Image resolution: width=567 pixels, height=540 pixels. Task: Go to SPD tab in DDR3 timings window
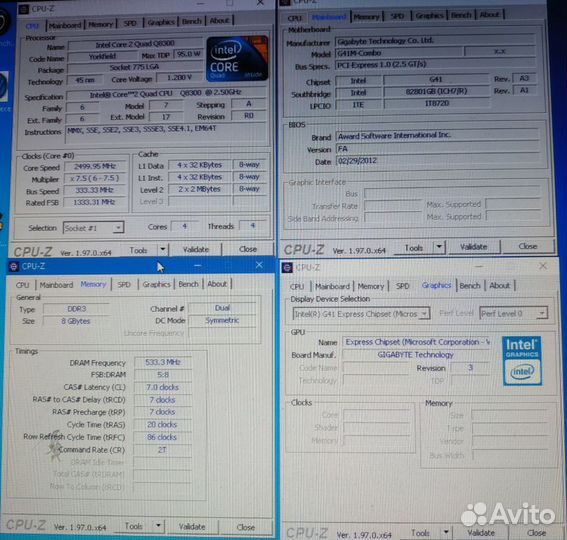124,284
